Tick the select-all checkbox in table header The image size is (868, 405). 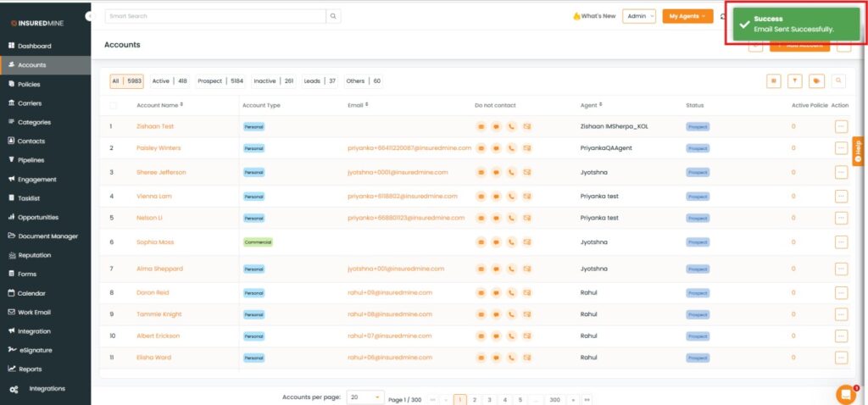[x=114, y=106]
